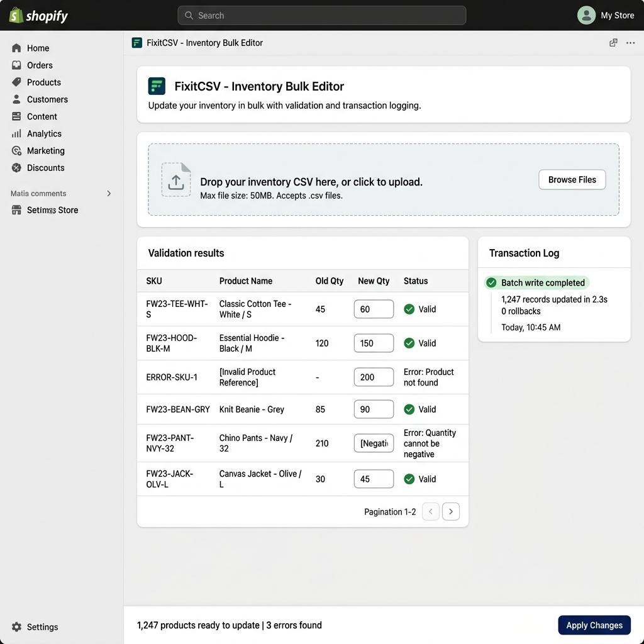Screen dimensions: 644x644
Task: Click the Orders inbox icon
Action: pyautogui.click(x=16, y=65)
